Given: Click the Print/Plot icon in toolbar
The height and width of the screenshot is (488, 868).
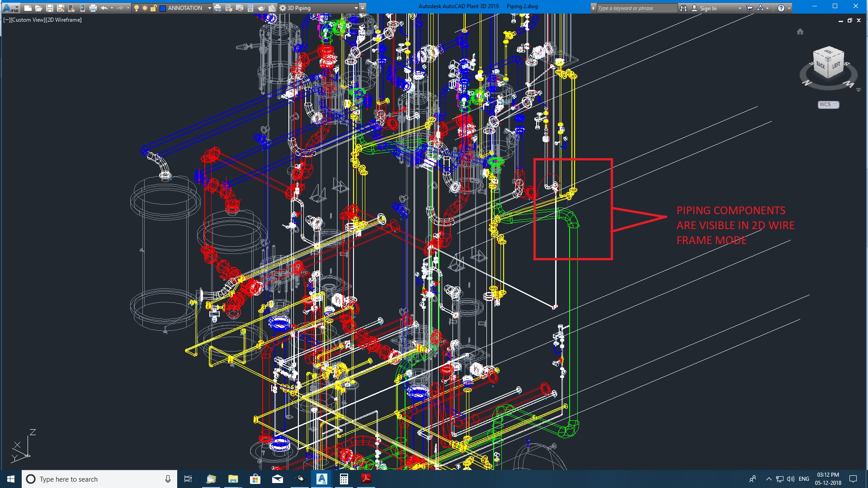Looking at the screenshot, I should pyautogui.click(x=94, y=7).
